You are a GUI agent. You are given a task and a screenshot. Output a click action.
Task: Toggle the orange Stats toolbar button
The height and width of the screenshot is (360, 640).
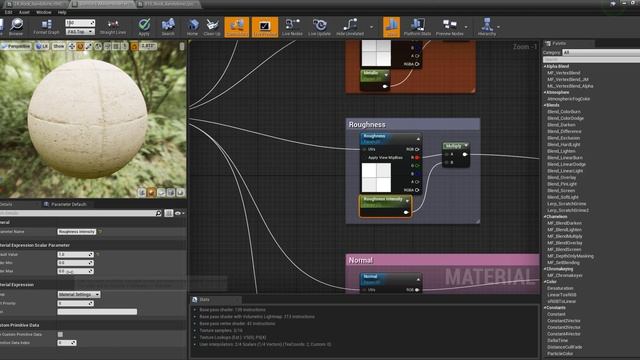pos(391,27)
